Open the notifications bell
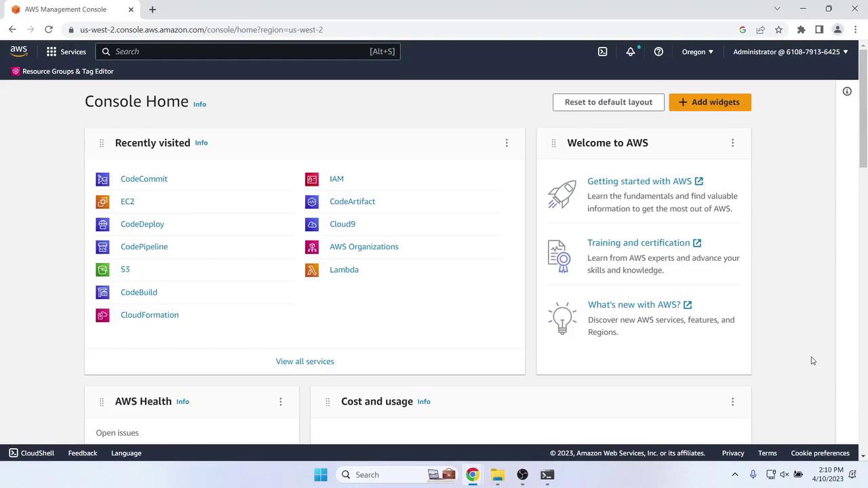 point(631,52)
